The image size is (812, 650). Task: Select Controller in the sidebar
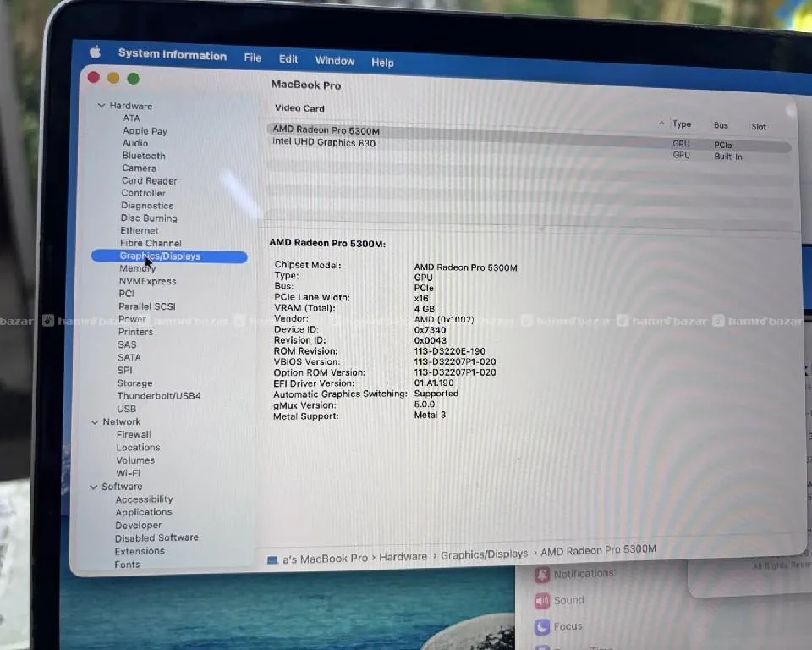tap(144, 193)
